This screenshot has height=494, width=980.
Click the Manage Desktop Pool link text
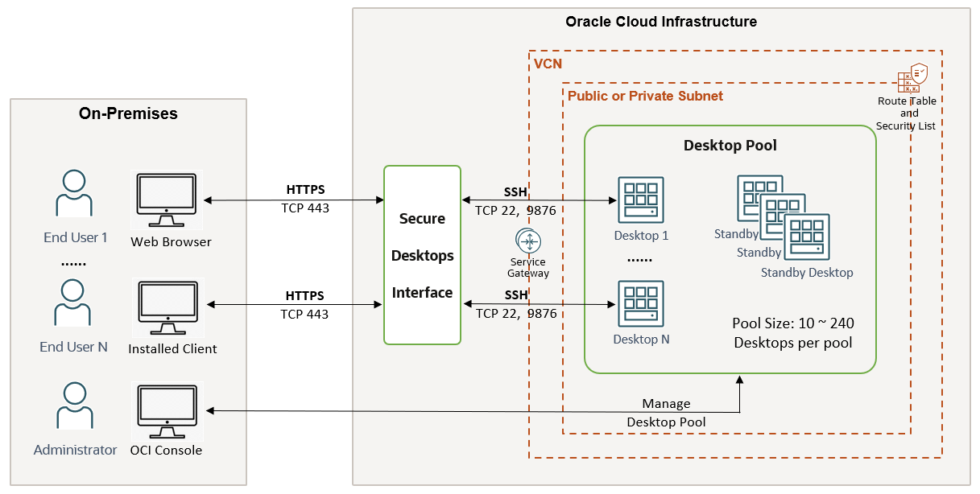click(666, 412)
